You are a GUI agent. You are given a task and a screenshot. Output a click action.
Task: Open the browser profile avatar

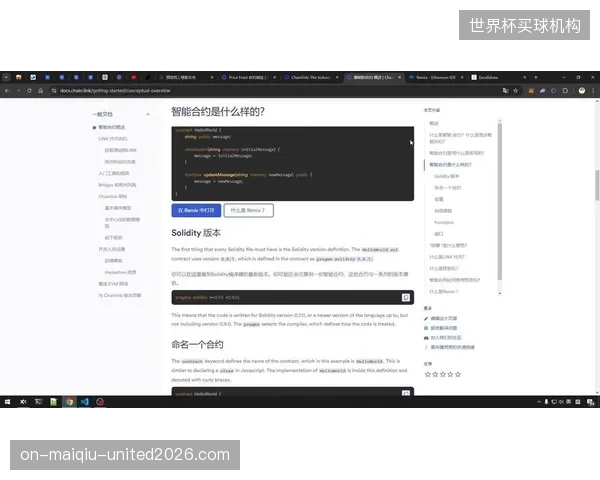(x=582, y=91)
